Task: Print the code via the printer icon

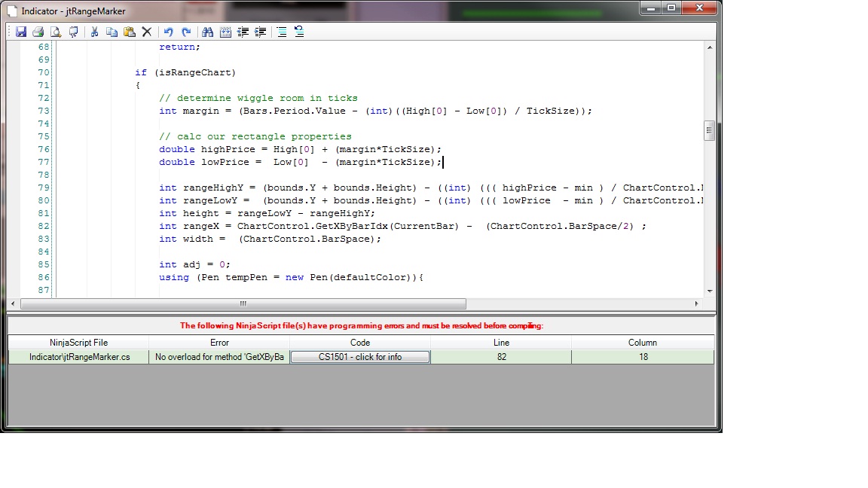Action: (x=38, y=32)
